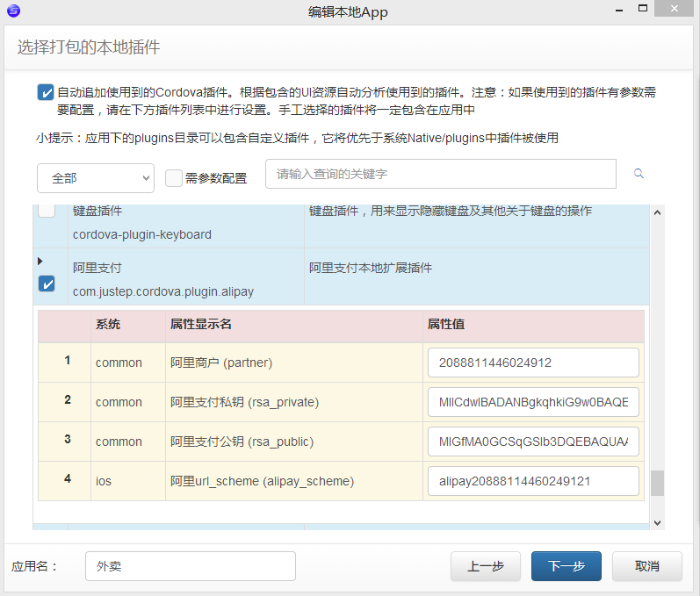Image resolution: width=700 pixels, height=596 pixels.
Task: Click the app logo in title bar
Action: pos(13,11)
